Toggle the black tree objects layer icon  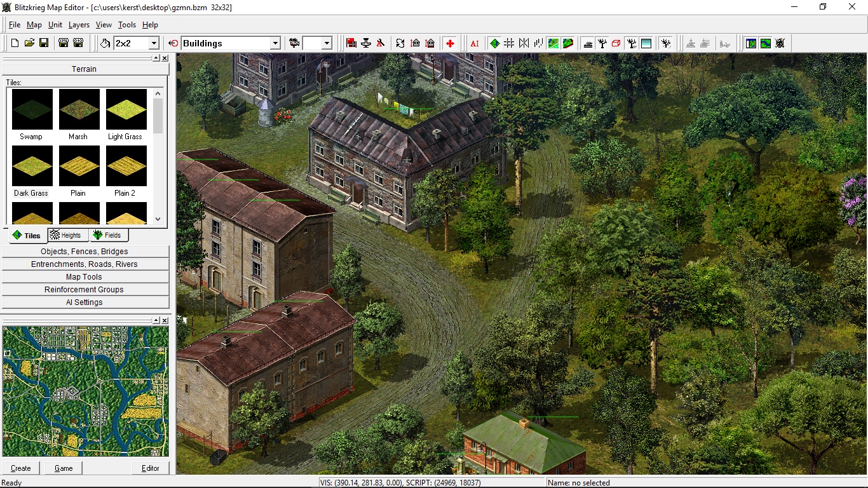[602, 43]
